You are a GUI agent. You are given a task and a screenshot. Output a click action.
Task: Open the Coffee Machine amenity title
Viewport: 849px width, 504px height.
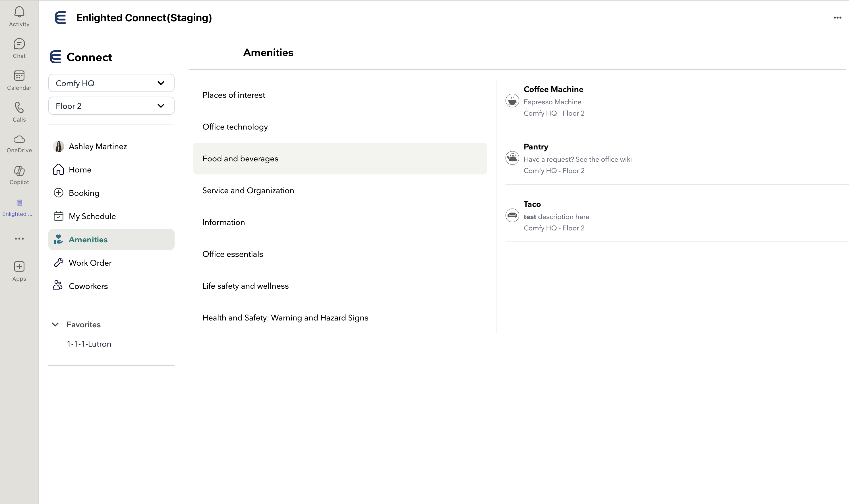[x=553, y=89]
